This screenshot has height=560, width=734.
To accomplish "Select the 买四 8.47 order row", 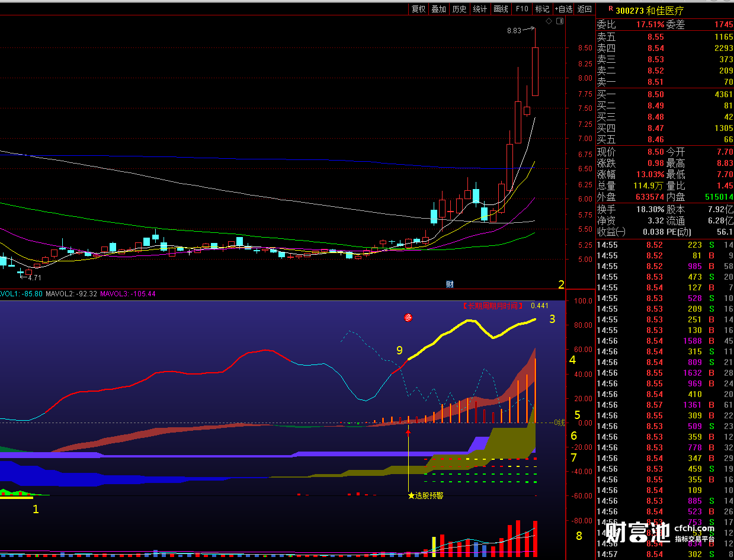I will [x=665, y=128].
